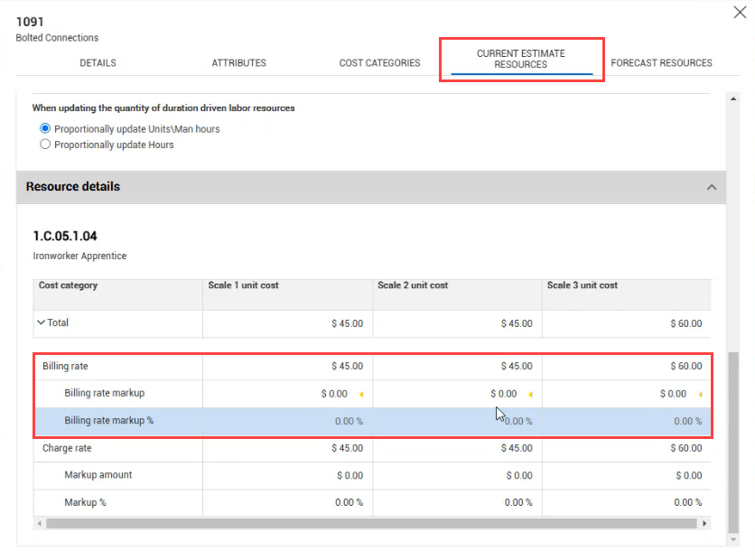Click yellow marker in Scale 1 markup cell
The image size is (755, 560).
361,394
